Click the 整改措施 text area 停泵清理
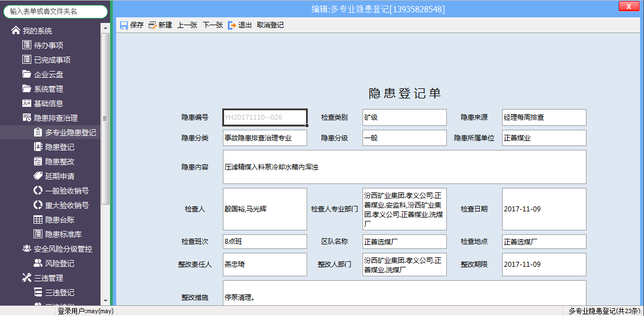The image size is (644, 316). pyautogui.click(x=404, y=294)
